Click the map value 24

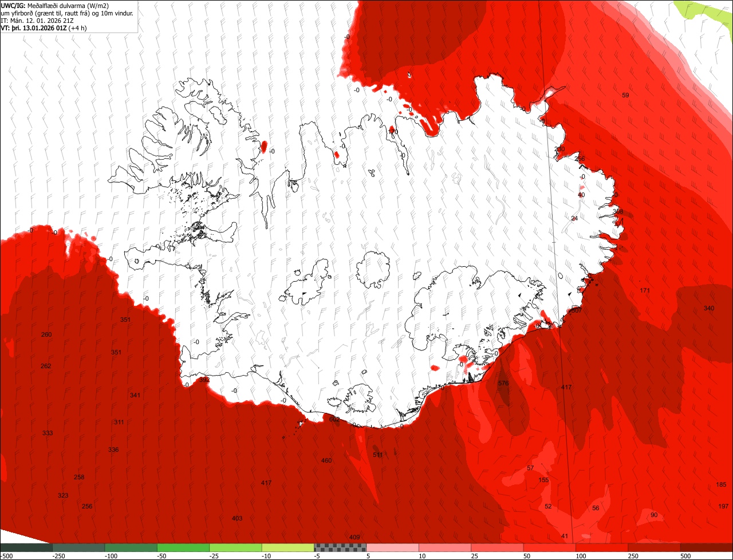point(574,218)
